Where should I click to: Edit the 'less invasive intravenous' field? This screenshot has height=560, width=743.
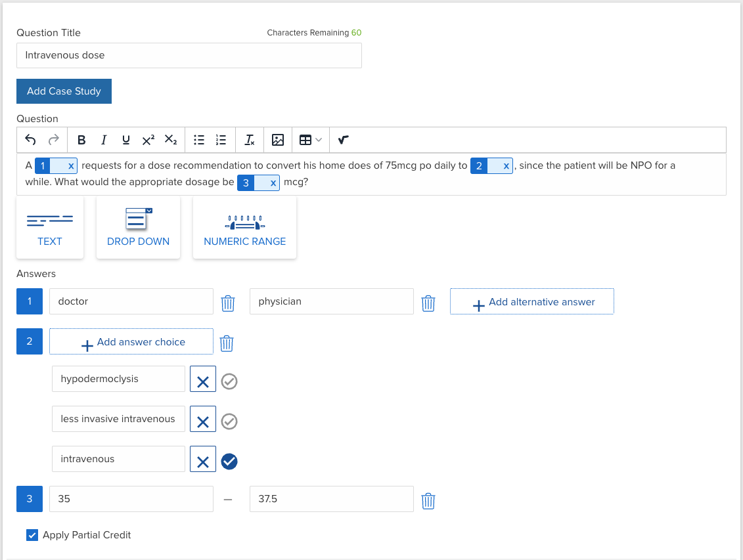[x=118, y=419]
